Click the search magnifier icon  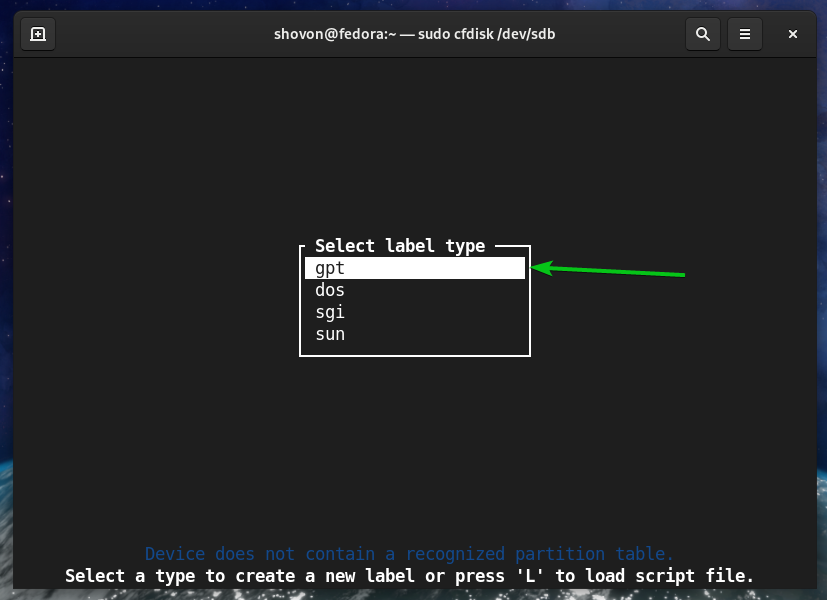(x=703, y=34)
